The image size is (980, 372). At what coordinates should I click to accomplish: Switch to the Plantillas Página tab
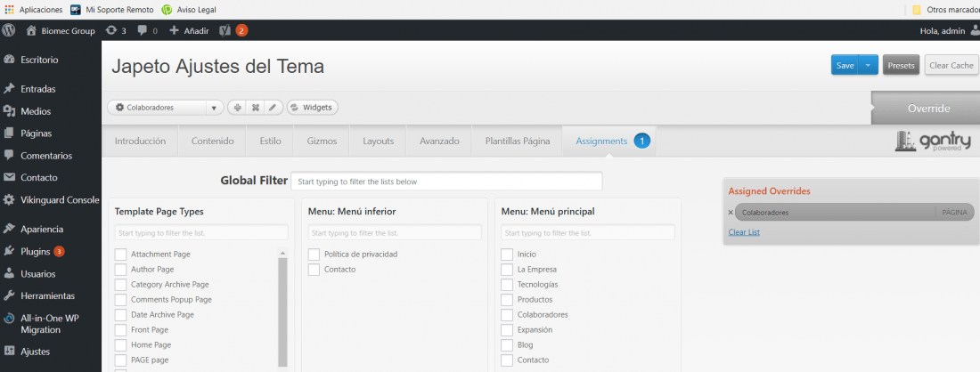pyautogui.click(x=518, y=142)
